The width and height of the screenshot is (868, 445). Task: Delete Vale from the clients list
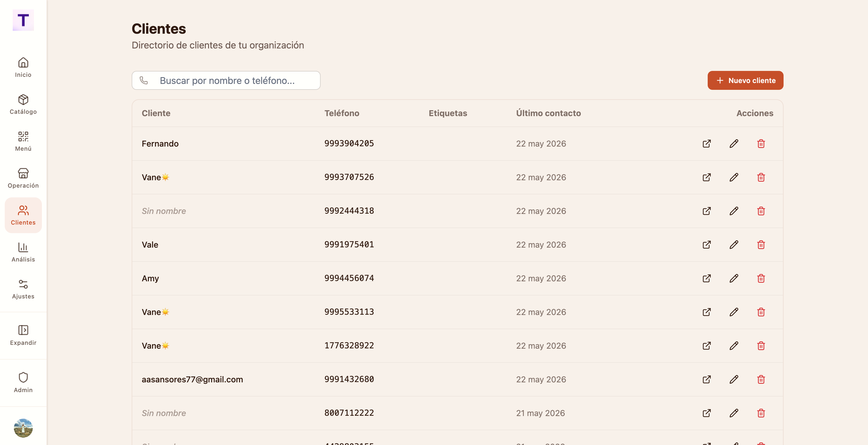761,245
